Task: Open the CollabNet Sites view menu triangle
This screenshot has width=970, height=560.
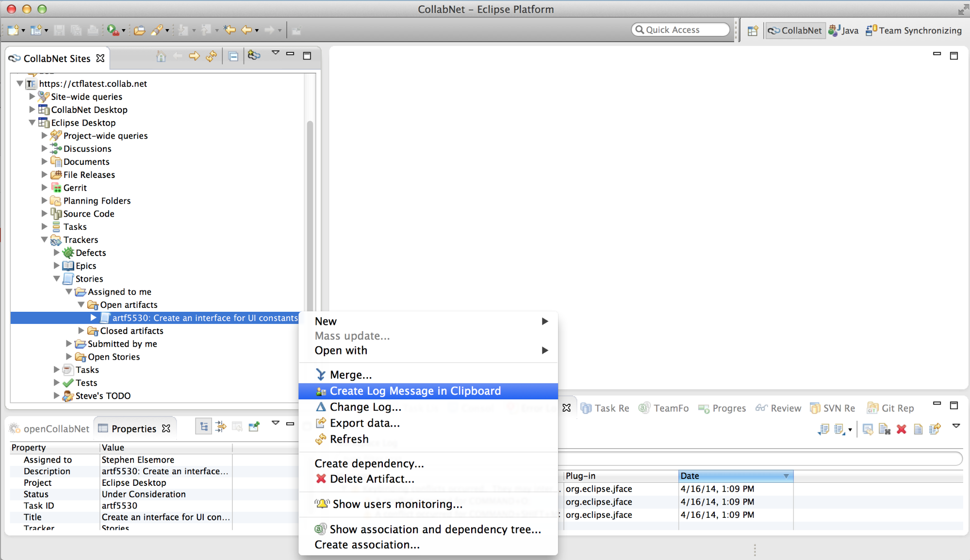Action: 276,53
